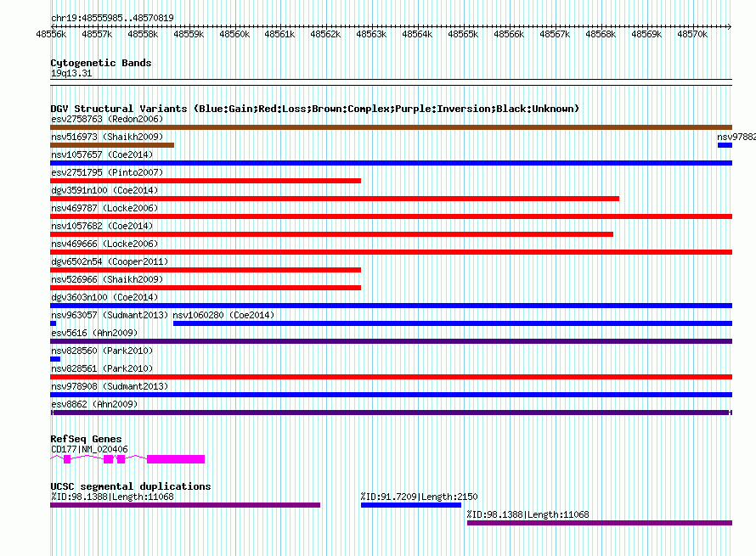Select the right-side %ID:98.1388|Length:11068 label
Screen dimensions: 756x556
pos(528,514)
